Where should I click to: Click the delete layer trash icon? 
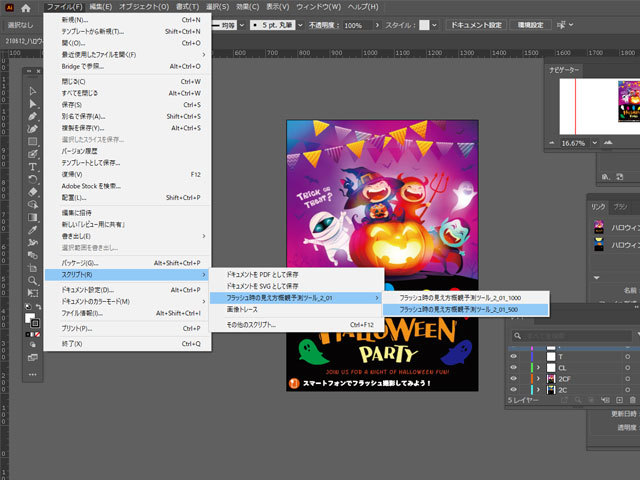click(633, 400)
